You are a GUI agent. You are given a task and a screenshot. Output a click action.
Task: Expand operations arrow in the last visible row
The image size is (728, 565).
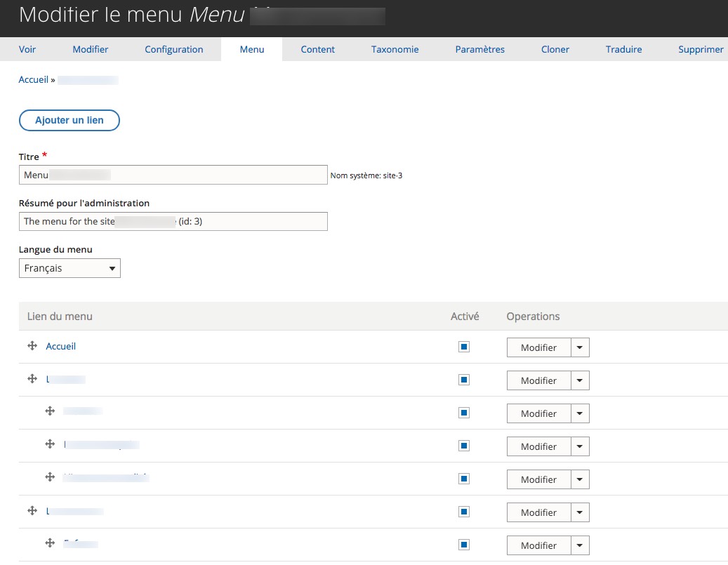tap(580, 545)
